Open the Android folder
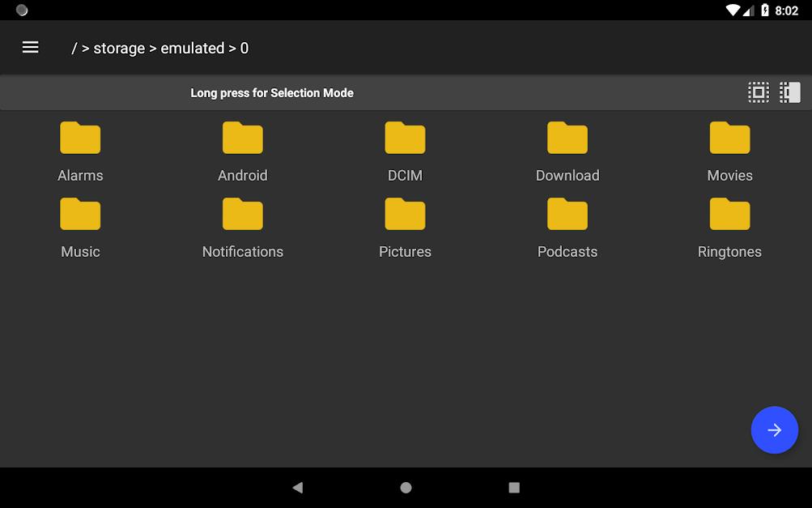This screenshot has height=508, width=812. (242, 152)
